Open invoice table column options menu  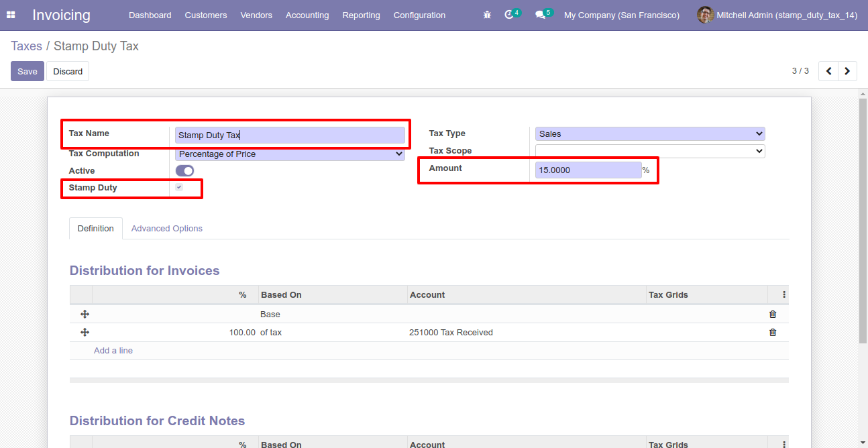(x=783, y=294)
